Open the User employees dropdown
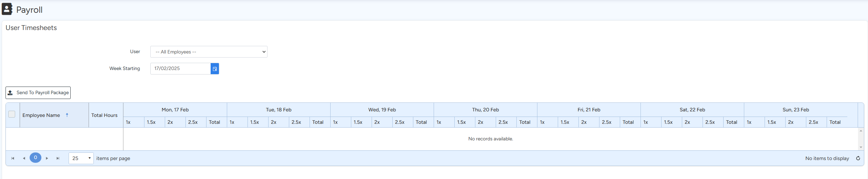Image resolution: width=868 pixels, height=179 pixels. click(209, 52)
